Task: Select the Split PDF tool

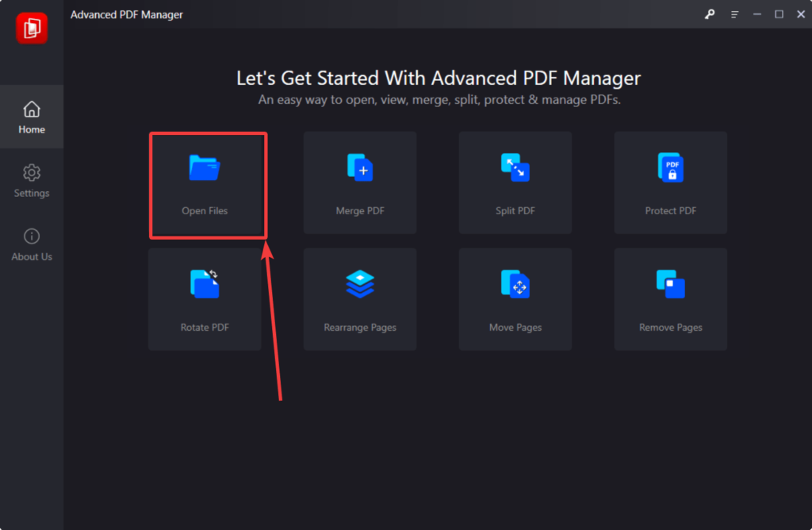Action: pyautogui.click(x=515, y=183)
